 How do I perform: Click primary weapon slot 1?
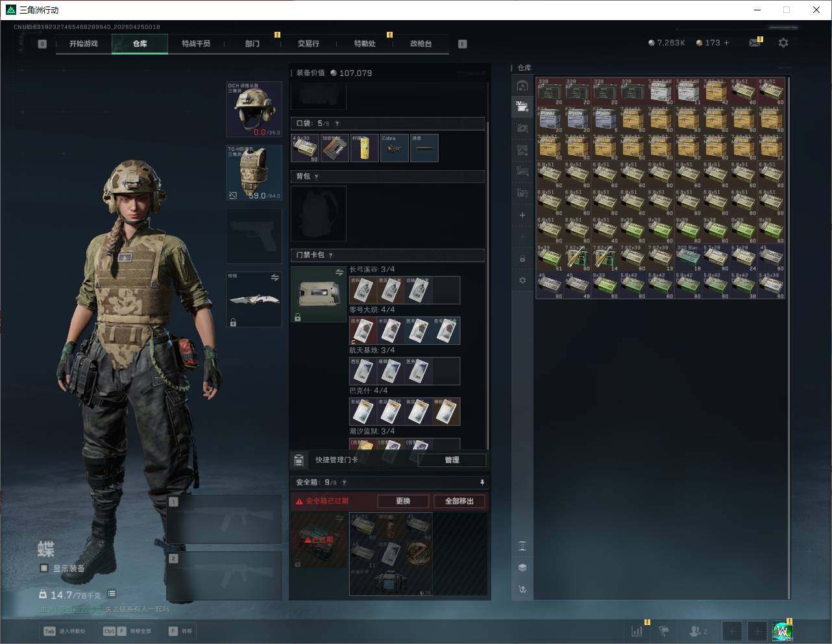coord(225,519)
